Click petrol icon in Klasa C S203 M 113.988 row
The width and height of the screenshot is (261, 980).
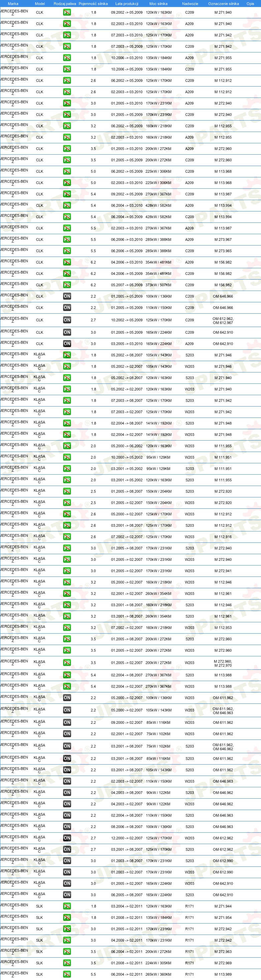67,675
